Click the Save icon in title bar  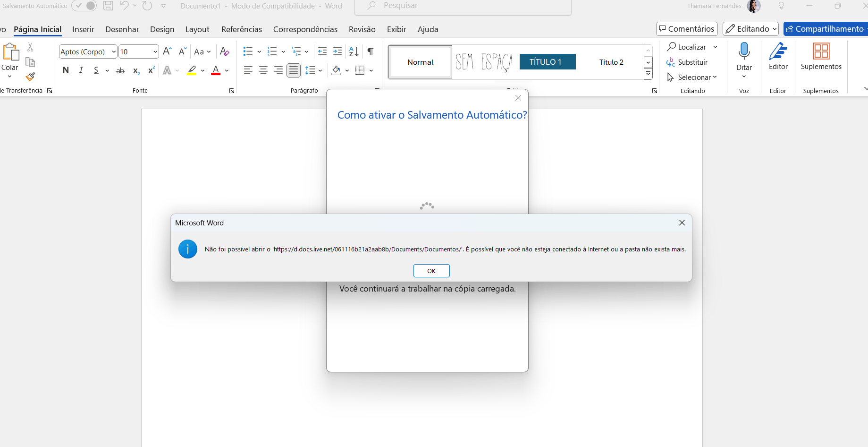(x=108, y=6)
